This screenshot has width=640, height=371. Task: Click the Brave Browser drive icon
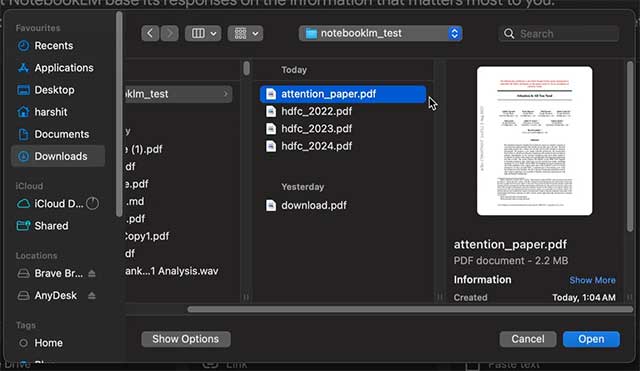24,273
